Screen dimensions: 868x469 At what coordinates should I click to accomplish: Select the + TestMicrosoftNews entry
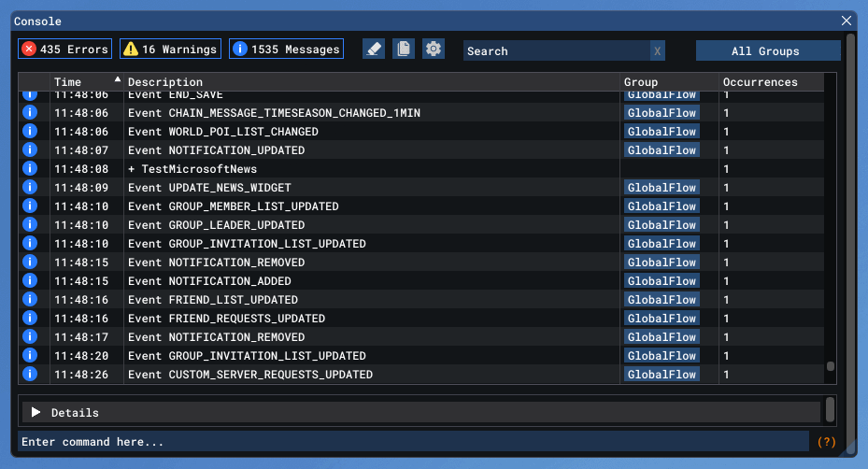coord(192,169)
